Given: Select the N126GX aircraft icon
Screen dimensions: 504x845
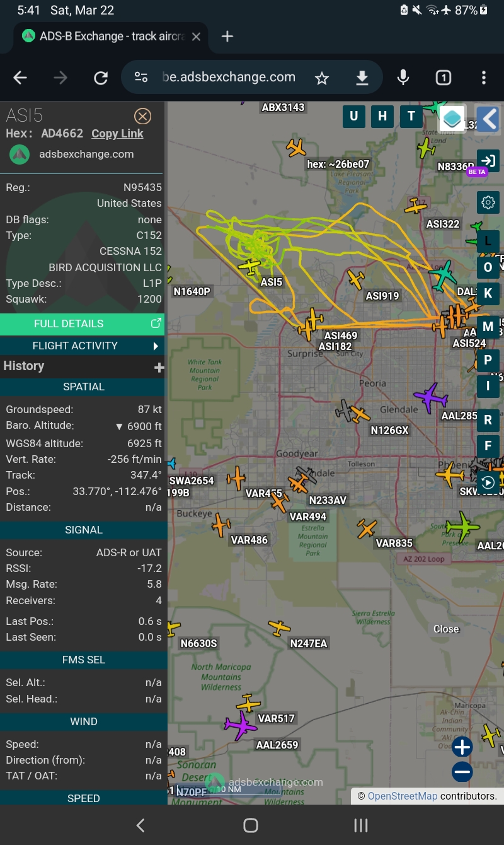Looking at the screenshot, I should click(x=360, y=414).
